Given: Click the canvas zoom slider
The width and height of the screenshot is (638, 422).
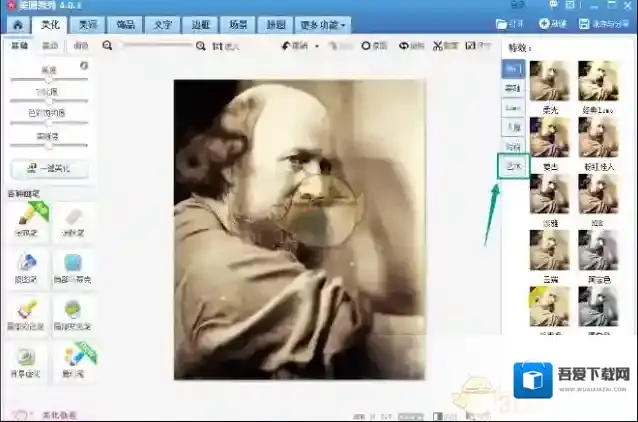Looking at the screenshot, I should click(157, 45).
